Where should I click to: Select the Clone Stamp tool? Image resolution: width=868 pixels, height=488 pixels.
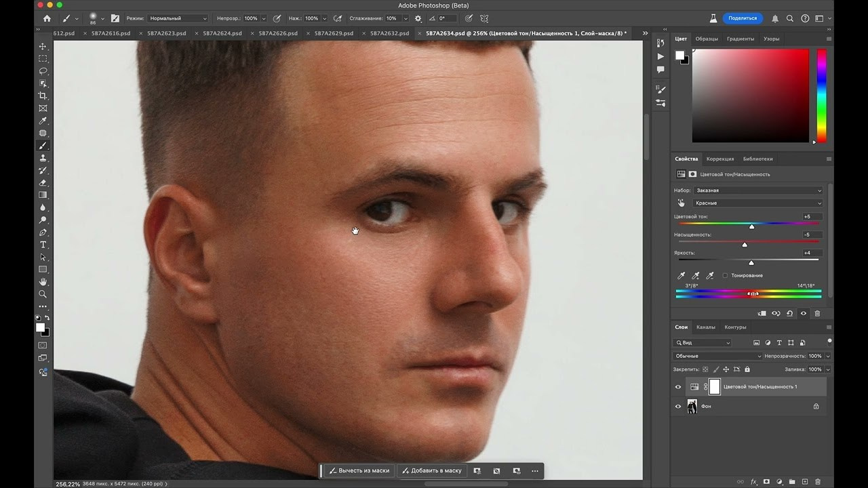pyautogui.click(x=43, y=158)
